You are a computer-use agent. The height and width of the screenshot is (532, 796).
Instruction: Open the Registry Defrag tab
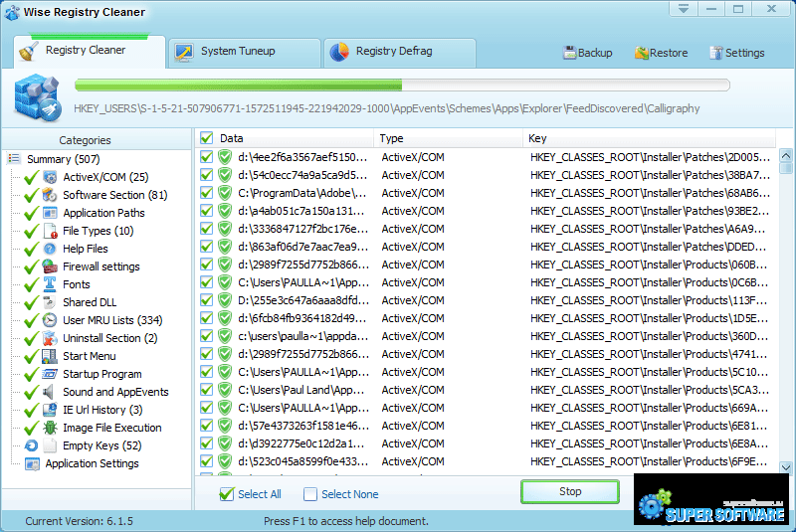click(400, 52)
